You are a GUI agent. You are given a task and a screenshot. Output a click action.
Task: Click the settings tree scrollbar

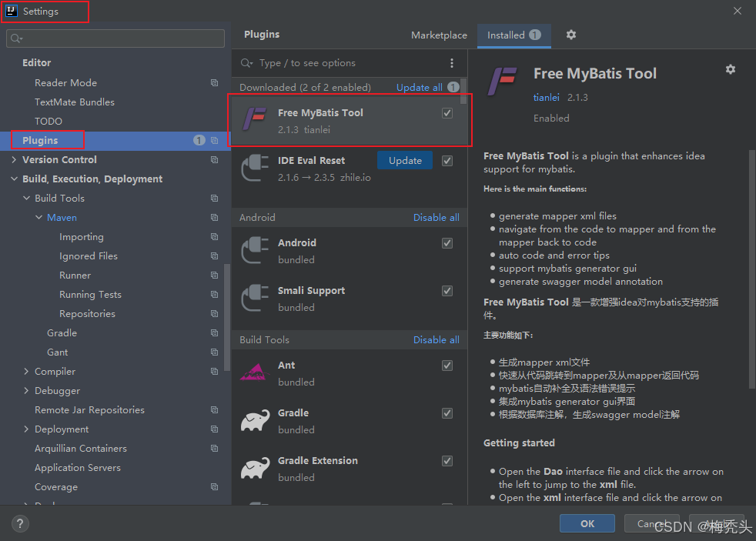click(x=227, y=318)
